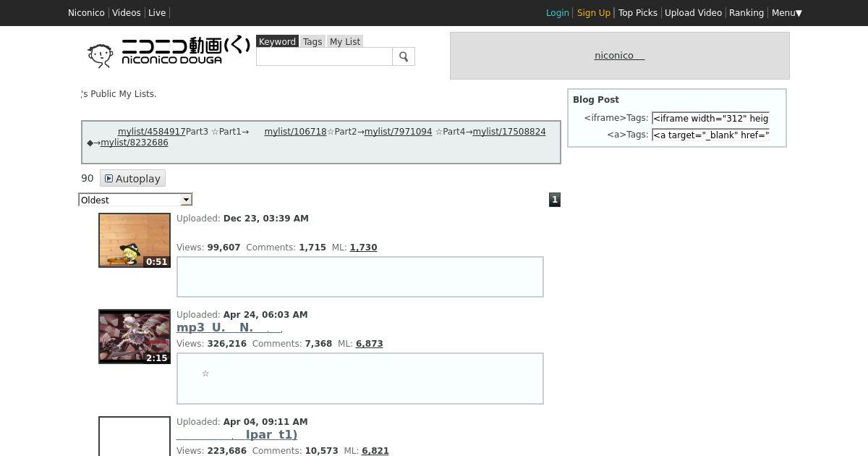Start Autoplay of the list
Image resolution: width=868 pixels, height=456 pixels.
point(132,179)
